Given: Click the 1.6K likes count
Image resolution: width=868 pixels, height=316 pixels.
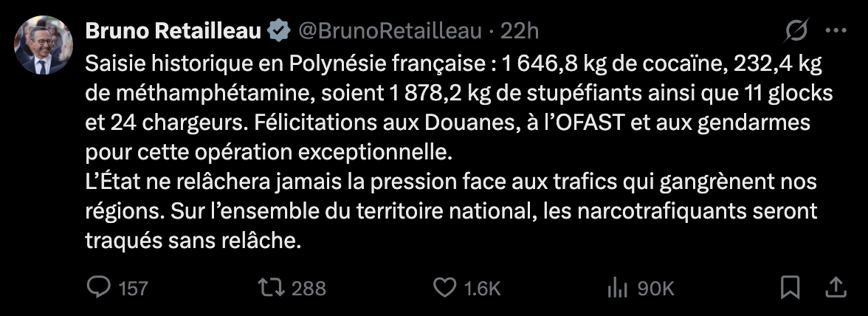Looking at the screenshot, I should coord(483,288).
